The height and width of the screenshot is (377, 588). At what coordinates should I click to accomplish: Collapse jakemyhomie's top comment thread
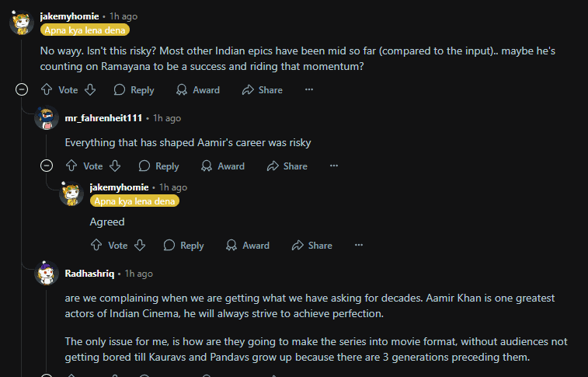tap(22, 90)
